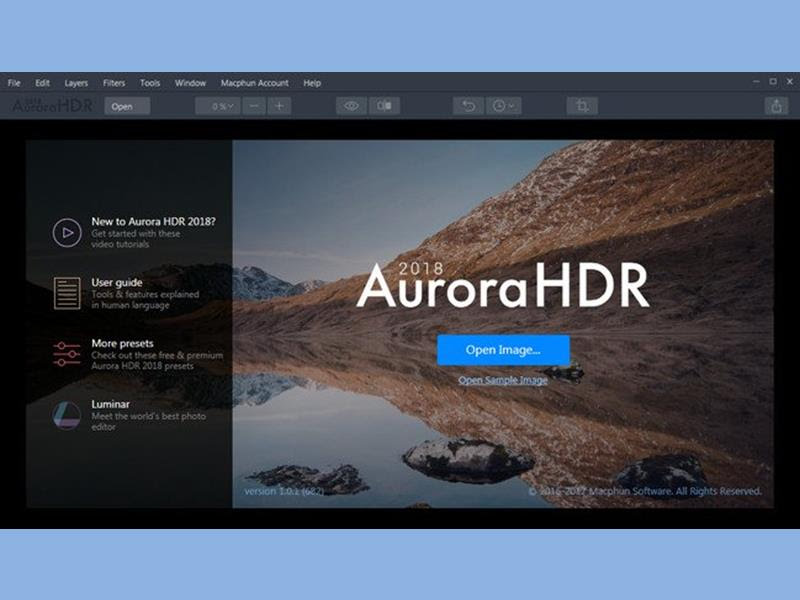Click the User guide document icon
Image resolution: width=800 pixels, height=600 pixels.
[x=67, y=293]
